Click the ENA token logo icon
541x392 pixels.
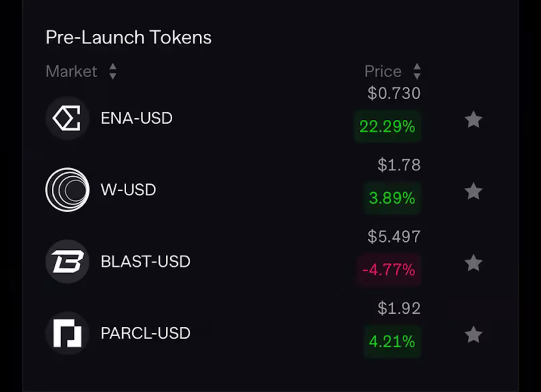pyautogui.click(x=67, y=118)
